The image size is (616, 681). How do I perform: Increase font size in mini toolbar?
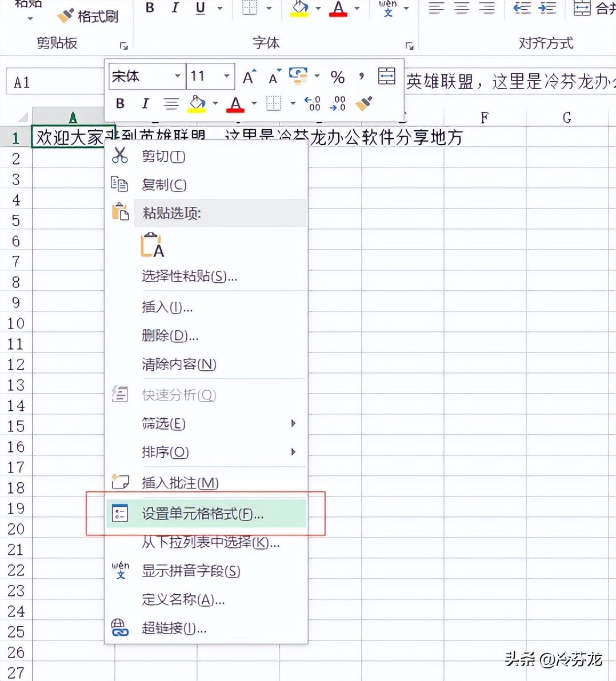pos(249,77)
